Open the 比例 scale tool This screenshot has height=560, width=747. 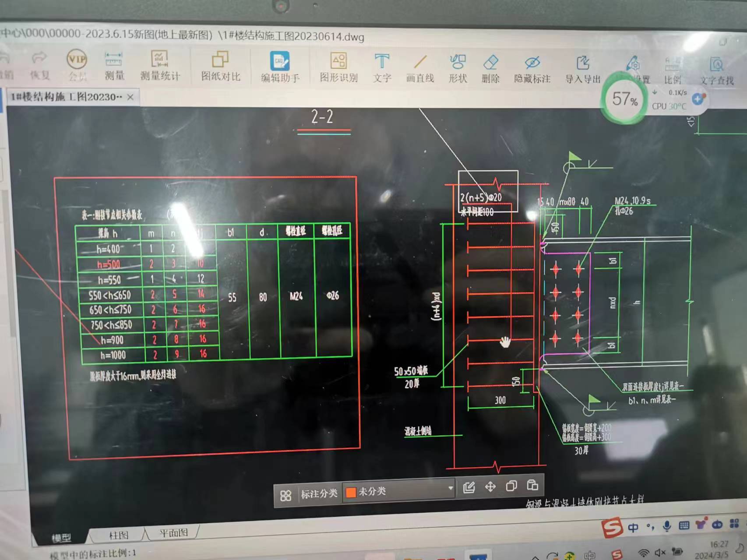click(673, 70)
